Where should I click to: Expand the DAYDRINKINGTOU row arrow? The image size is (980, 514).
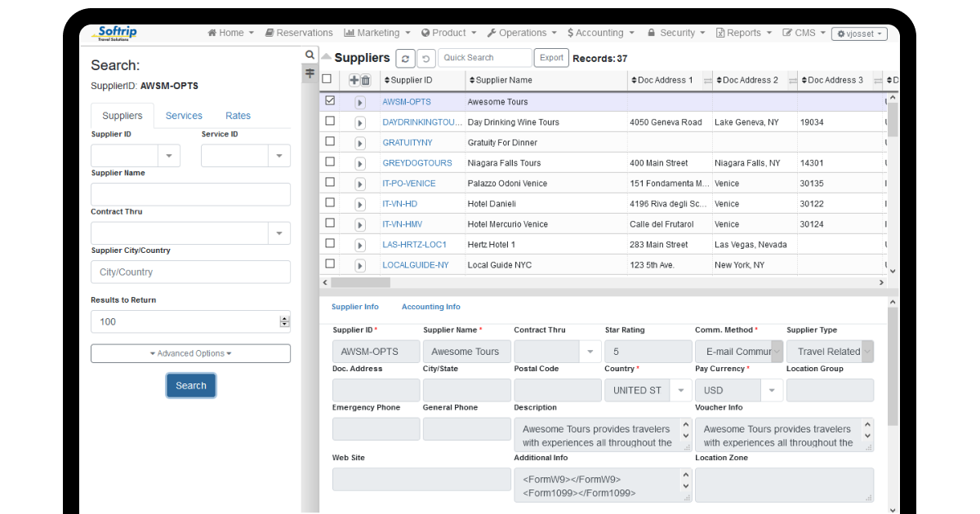pyautogui.click(x=359, y=123)
